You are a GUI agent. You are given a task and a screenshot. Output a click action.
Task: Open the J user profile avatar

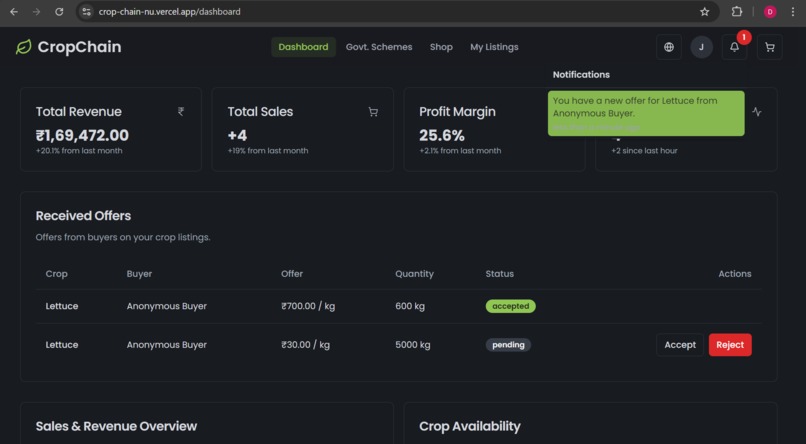(702, 47)
